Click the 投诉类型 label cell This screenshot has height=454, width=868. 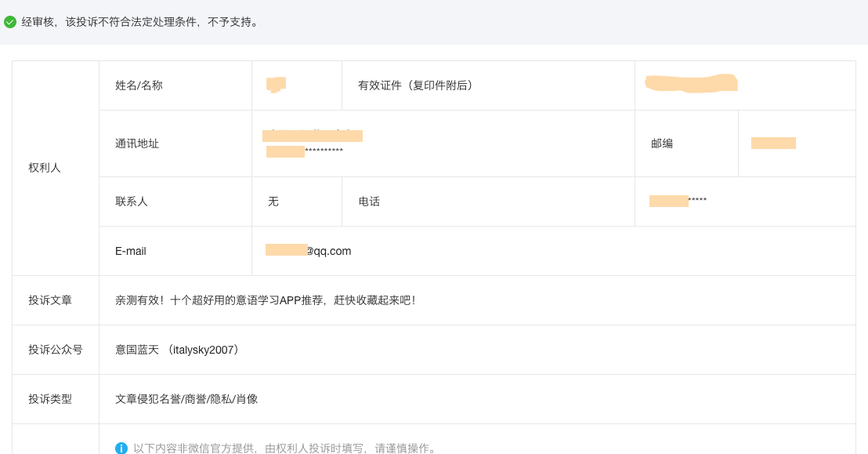point(56,399)
